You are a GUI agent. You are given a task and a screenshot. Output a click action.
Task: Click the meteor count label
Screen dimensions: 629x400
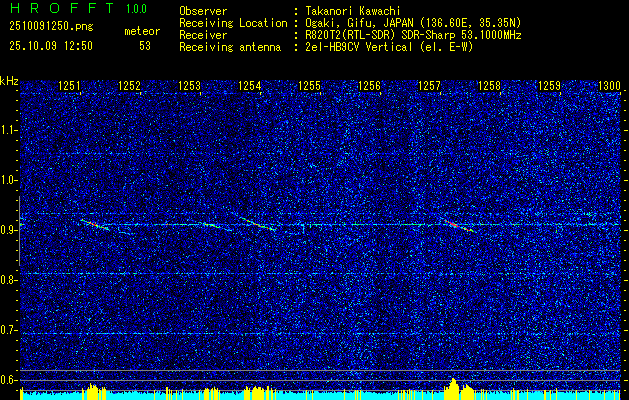pos(142,31)
